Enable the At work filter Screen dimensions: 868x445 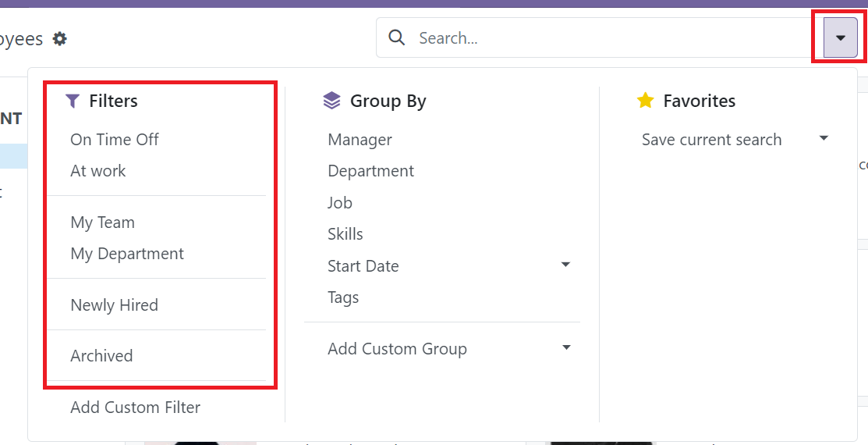point(98,171)
